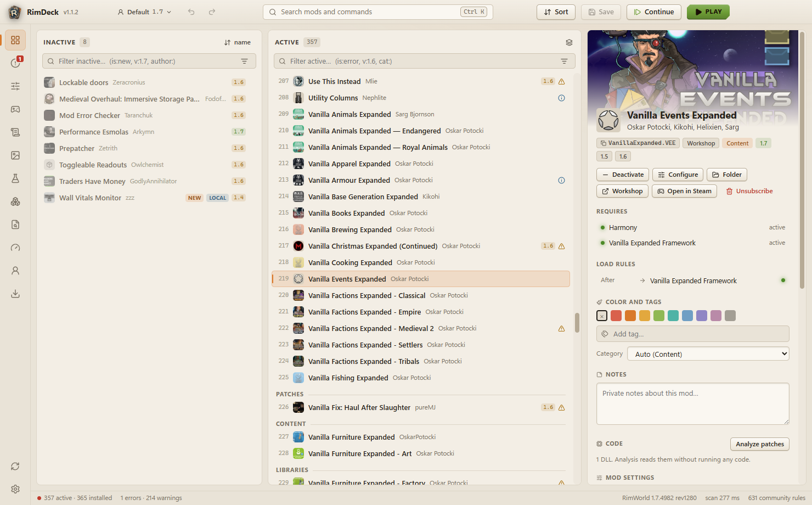
Task: Select the no-color swatch
Action: tap(602, 316)
